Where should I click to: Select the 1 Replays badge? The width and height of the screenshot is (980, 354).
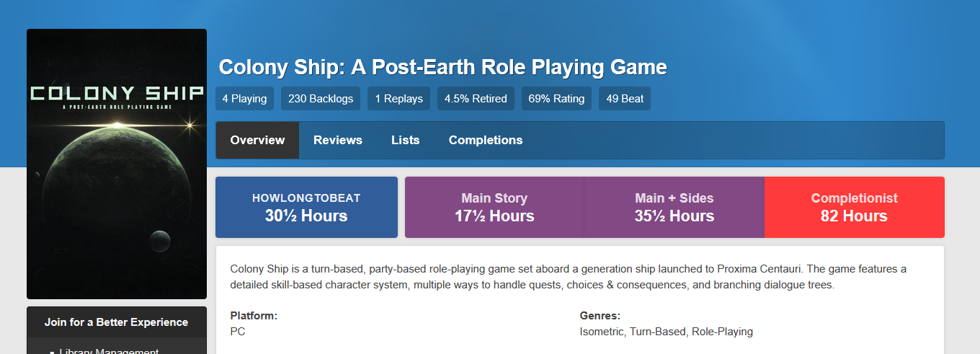[x=399, y=99]
